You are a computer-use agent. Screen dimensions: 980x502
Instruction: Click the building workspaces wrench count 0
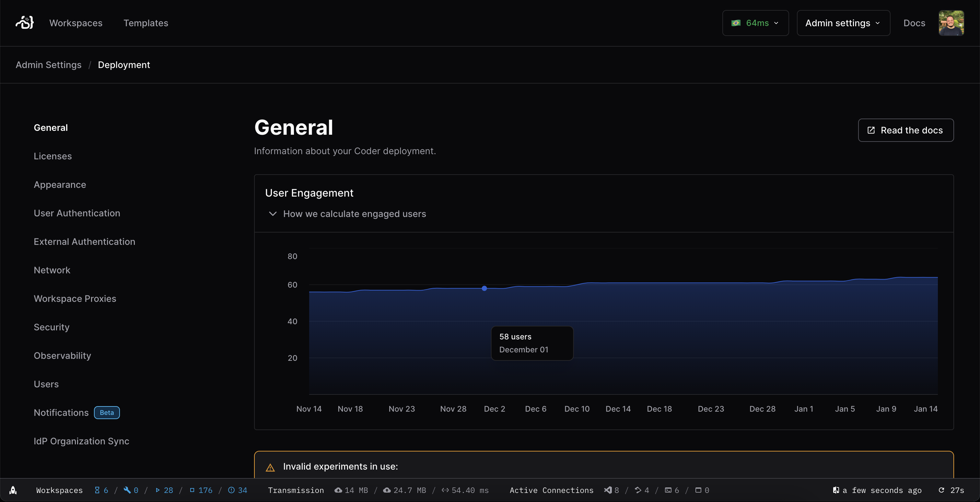point(131,490)
